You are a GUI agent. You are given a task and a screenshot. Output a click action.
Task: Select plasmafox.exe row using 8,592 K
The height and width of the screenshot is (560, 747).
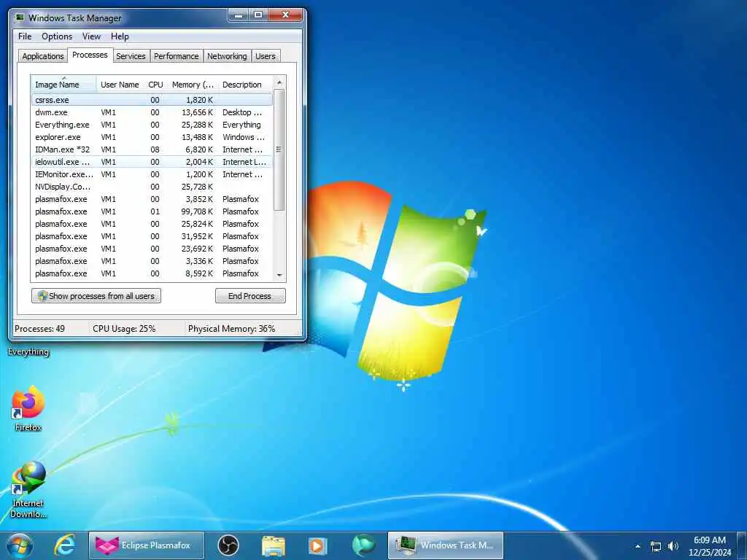pos(152,273)
